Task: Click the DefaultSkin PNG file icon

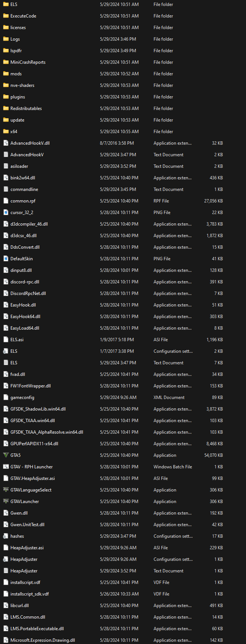Action: click(6, 259)
